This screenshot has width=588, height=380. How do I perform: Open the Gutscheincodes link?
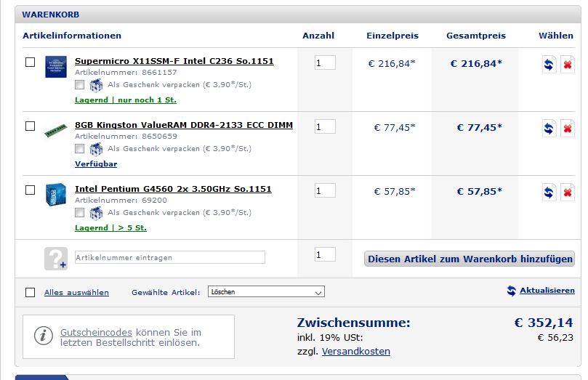pos(96,332)
